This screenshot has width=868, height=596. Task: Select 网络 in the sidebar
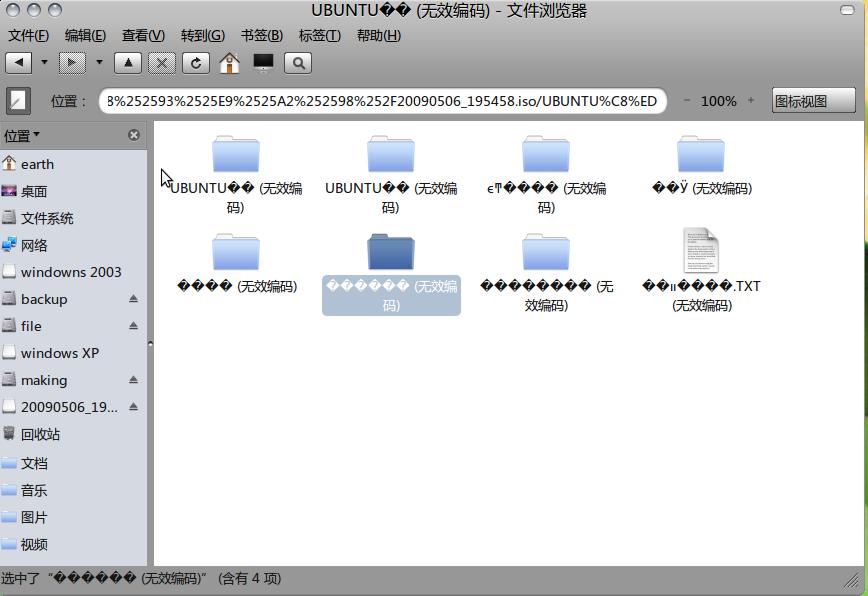pyautogui.click(x=74, y=245)
